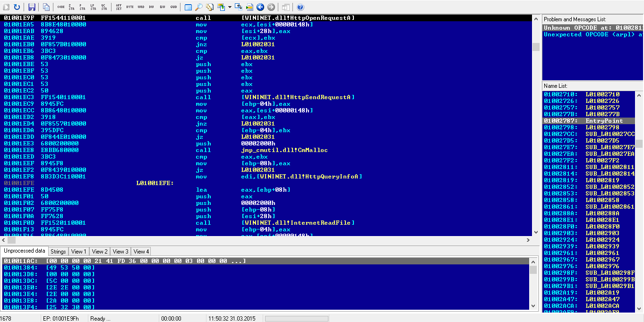Click the blue Back navigation arrow
This screenshot has width=644, height=322.
pos(260,7)
